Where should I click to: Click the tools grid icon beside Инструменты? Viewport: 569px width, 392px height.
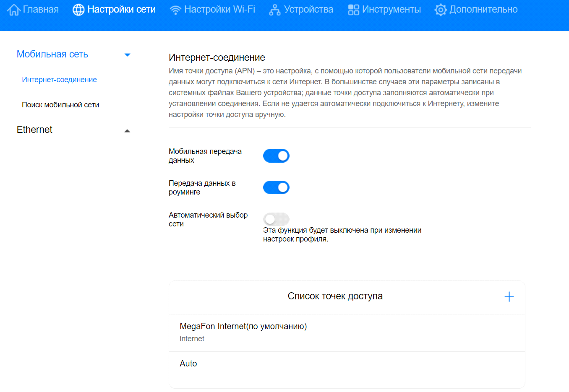354,10
